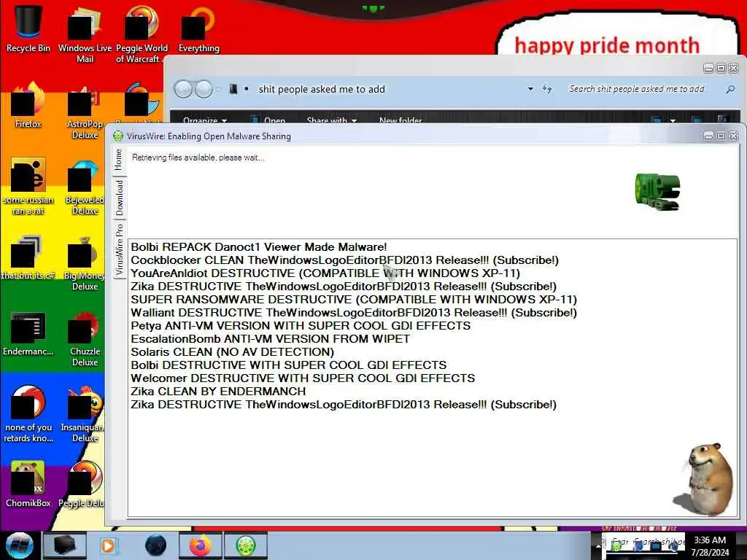This screenshot has height=560, width=747.
Task: Select 'Bolbi REPACK Danoct1 Viewer Made Malware!'
Action: pyautogui.click(x=259, y=247)
